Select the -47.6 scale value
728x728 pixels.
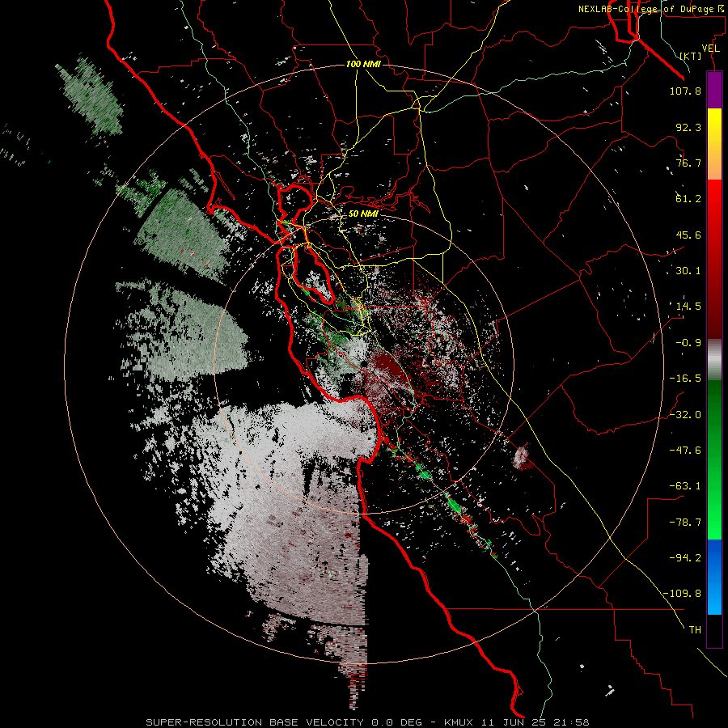(685, 451)
